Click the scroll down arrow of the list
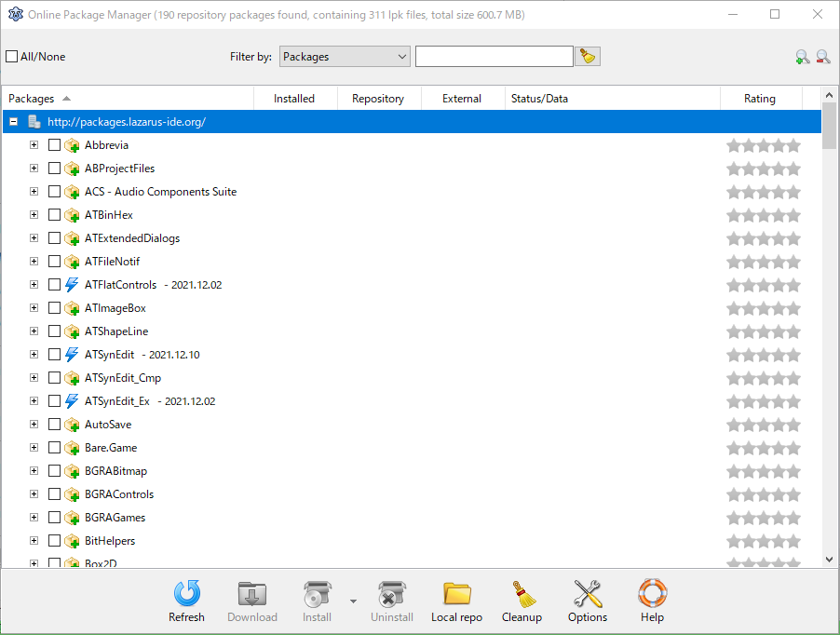This screenshot has height=635, width=840. (829, 560)
